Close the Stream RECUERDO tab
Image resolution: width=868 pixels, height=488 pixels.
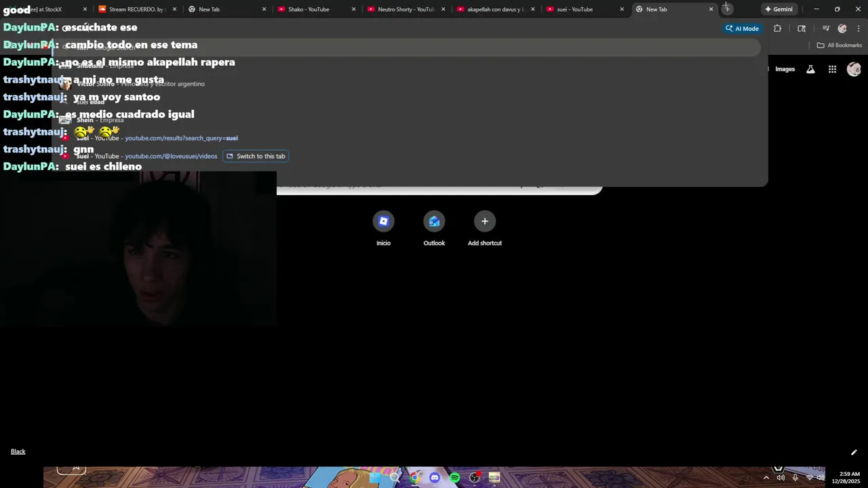[x=174, y=9]
